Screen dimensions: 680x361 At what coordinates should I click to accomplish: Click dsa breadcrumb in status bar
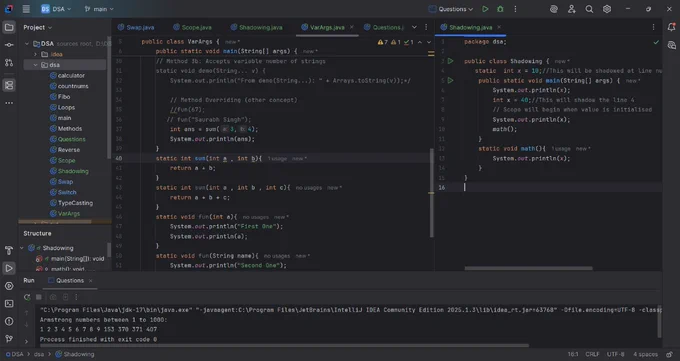pos(39,354)
